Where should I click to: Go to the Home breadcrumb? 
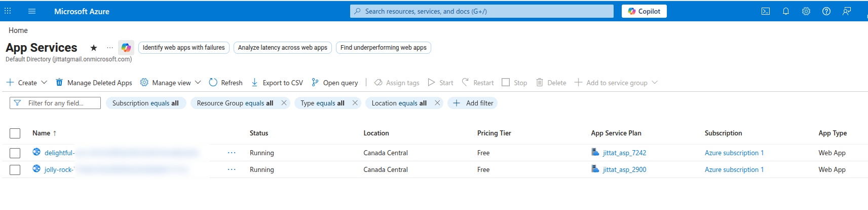coord(18,30)
